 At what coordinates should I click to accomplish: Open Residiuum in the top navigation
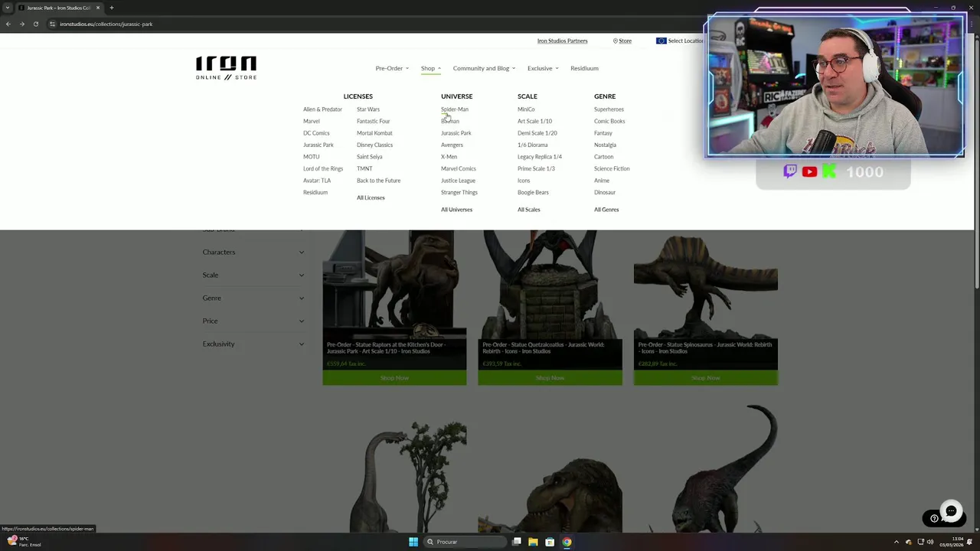[x=584, y=68]
